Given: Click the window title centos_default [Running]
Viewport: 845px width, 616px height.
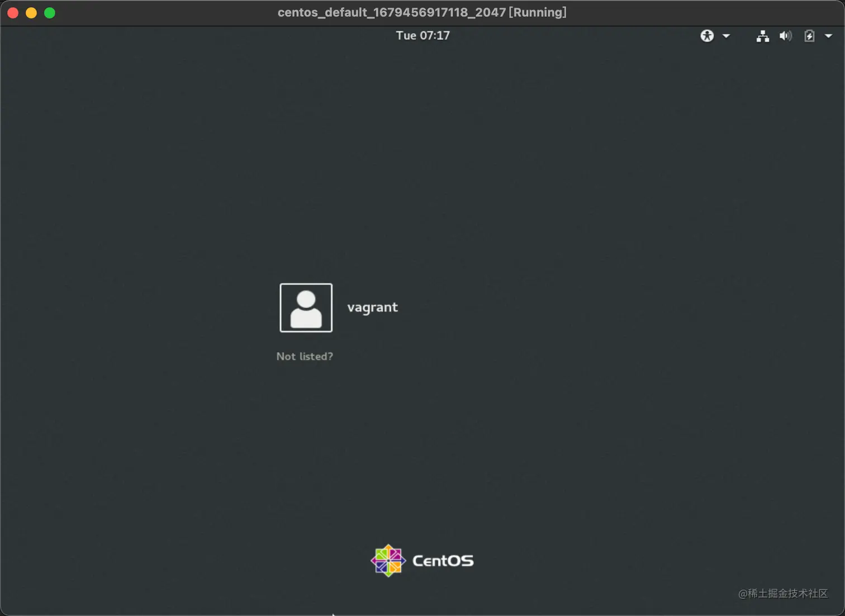Looking at the screenshot, I should (x=422, y=12).
